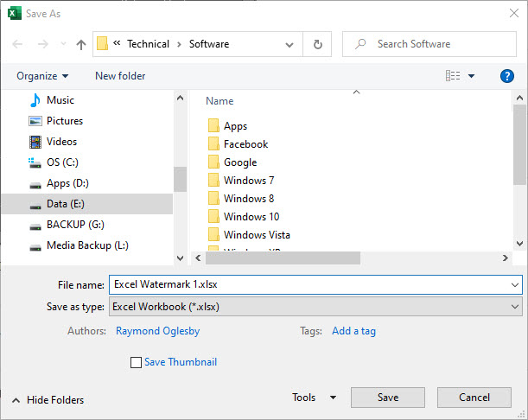The height and width of the screenshot is (420, 528).
Task: Click navigation pane scroll down arrow
Action: pyautogui.click(x=180, y=258)
